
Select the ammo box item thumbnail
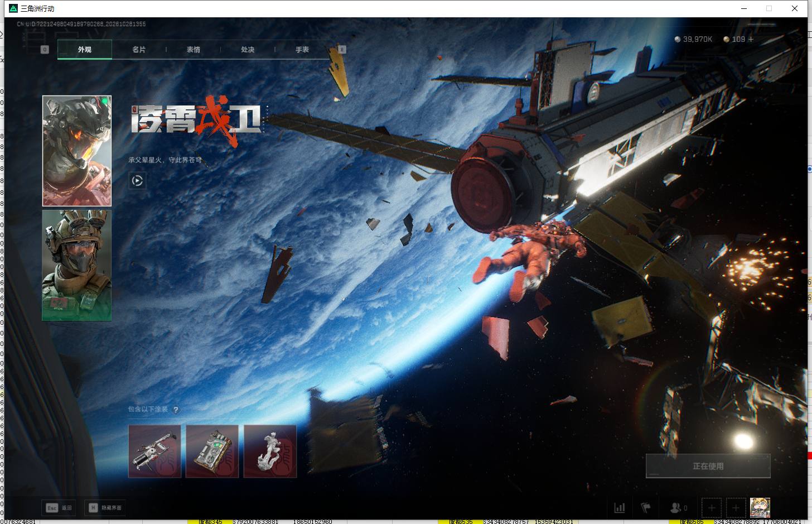click(x=212, y=451)
